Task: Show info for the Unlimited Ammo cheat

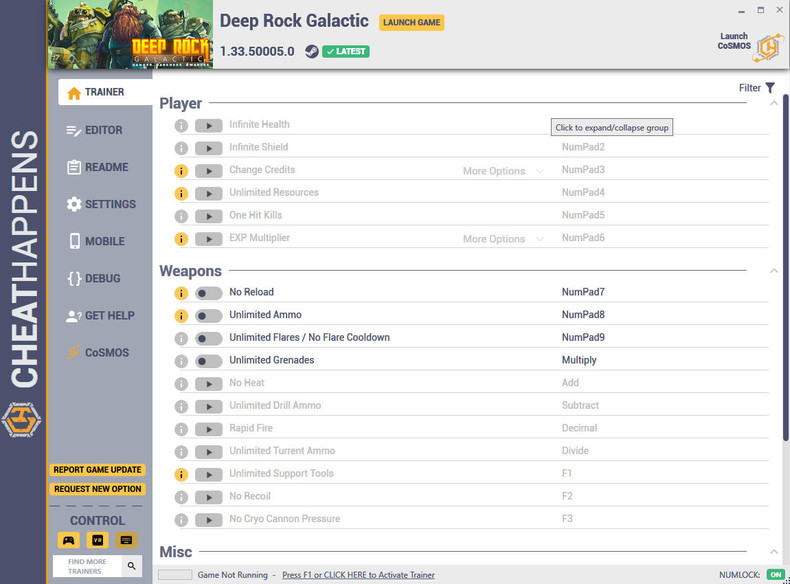Action: [x=181, y=316]
